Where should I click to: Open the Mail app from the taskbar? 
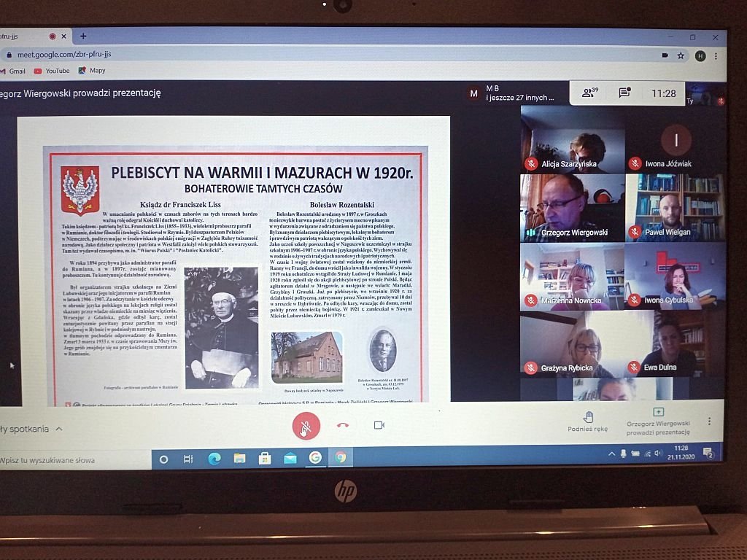tap(290, 458)
